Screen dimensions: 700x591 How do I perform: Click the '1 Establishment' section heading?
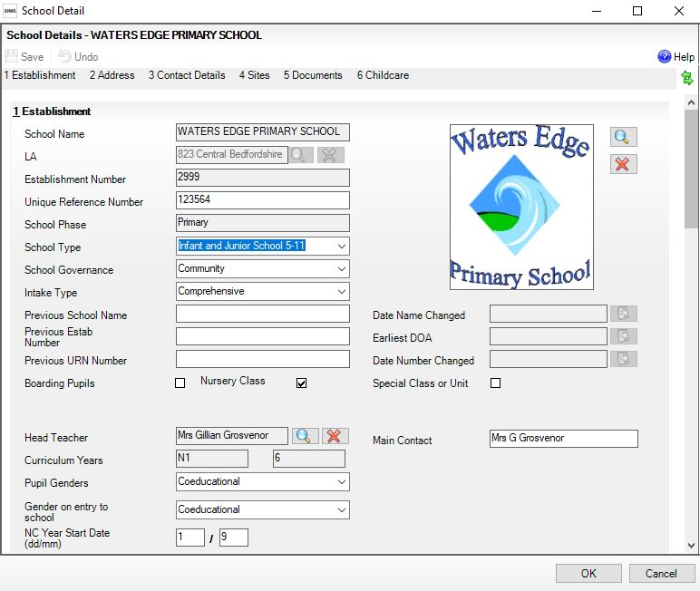click(x=52, y=111)
